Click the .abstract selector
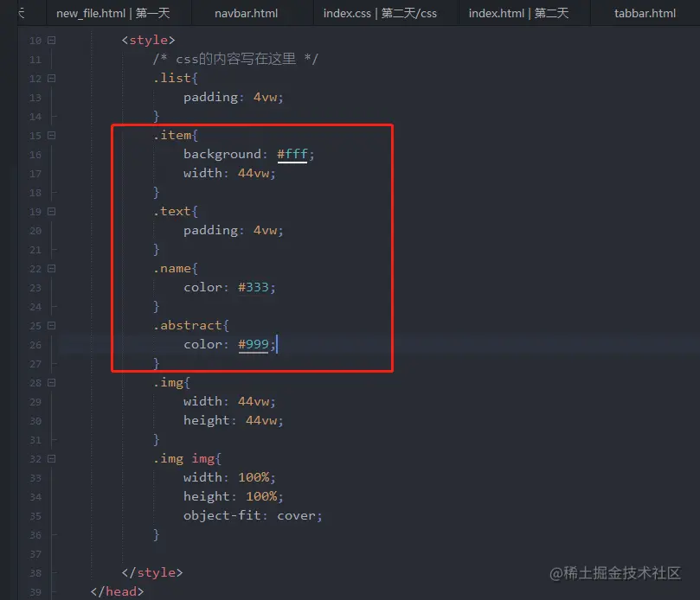This screenshot has width=700, height=600. [187, 326]
